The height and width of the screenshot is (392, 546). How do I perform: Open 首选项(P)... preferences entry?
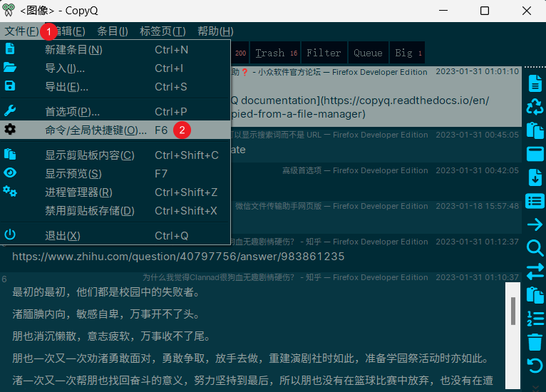pyautogui.click(x=115, y=111)
